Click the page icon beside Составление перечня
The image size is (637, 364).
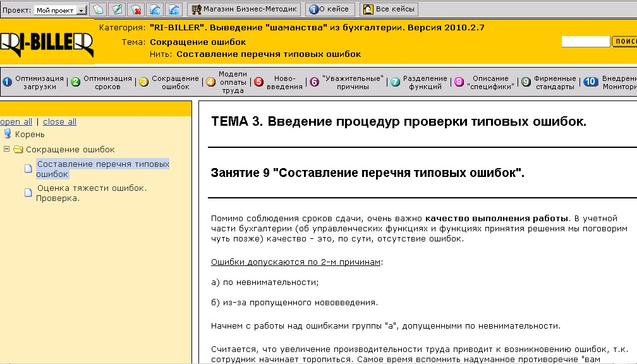[x=28, y=168]
